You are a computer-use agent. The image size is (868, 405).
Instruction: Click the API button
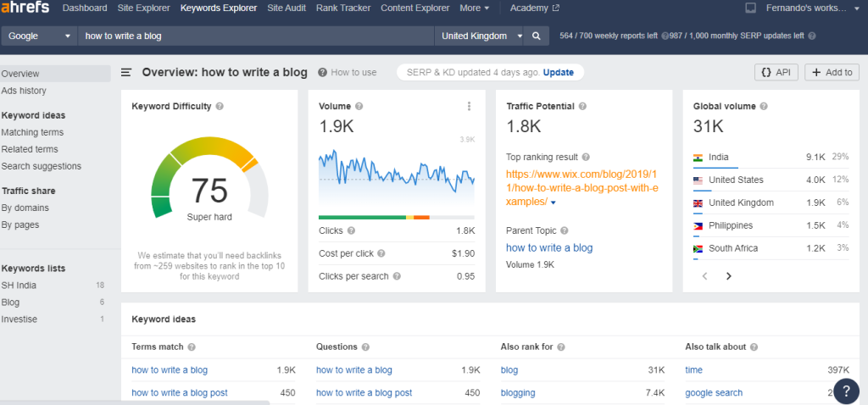click(x=776, y=73)
